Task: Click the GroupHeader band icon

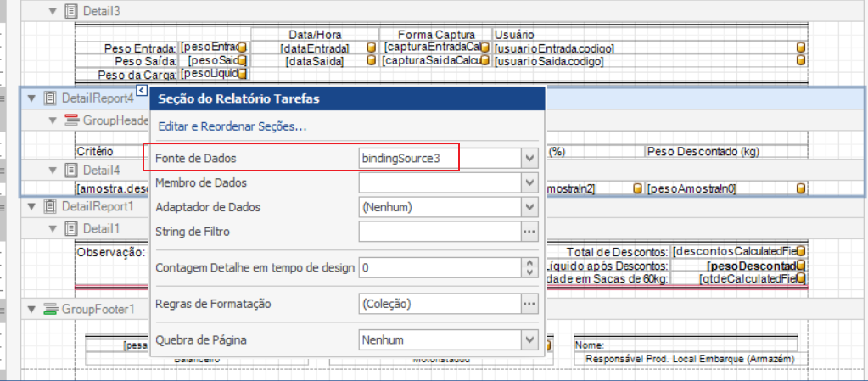Action: (72, 120)
